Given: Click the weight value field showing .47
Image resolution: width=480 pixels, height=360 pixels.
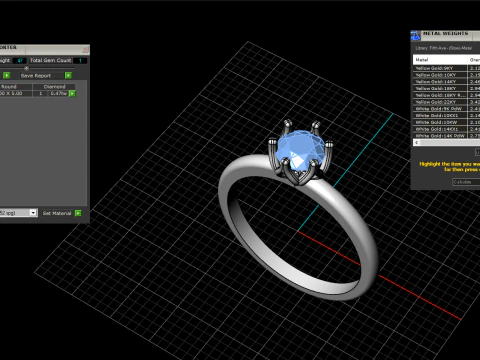Looking at the screenshot, I should (x=20, y=60).
